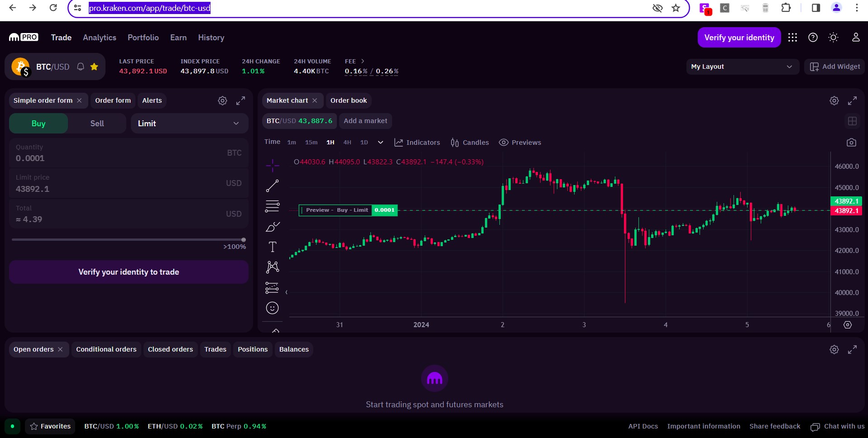
Task: Select the trend line drawing tool
Action: click(x=272, y=186)
